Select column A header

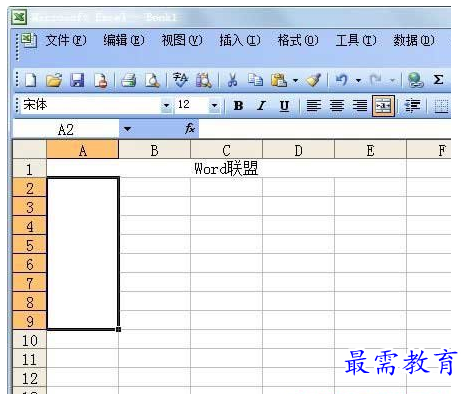(x=82, y=149)
